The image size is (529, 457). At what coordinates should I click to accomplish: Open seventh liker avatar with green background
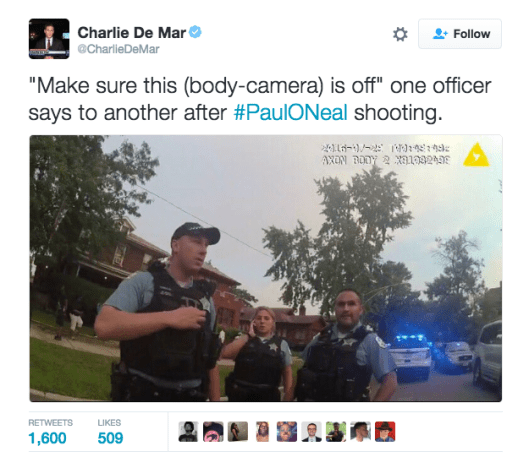336,432
